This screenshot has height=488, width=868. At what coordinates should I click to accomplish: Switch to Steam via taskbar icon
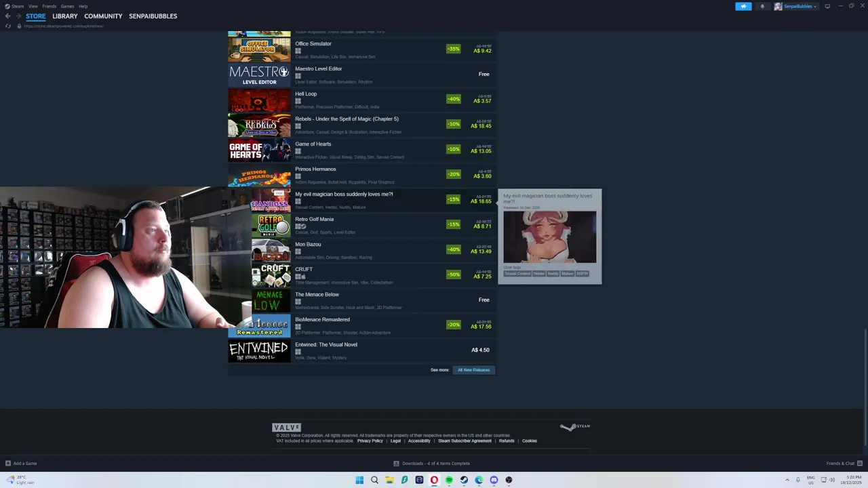tap(464, 480)
